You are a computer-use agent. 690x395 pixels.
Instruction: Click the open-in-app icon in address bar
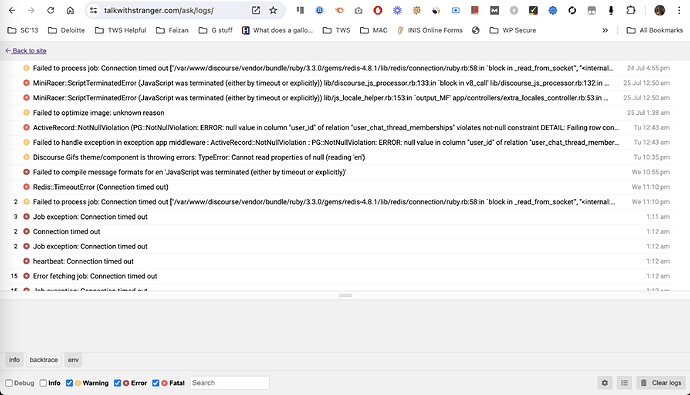coord(256,10)
